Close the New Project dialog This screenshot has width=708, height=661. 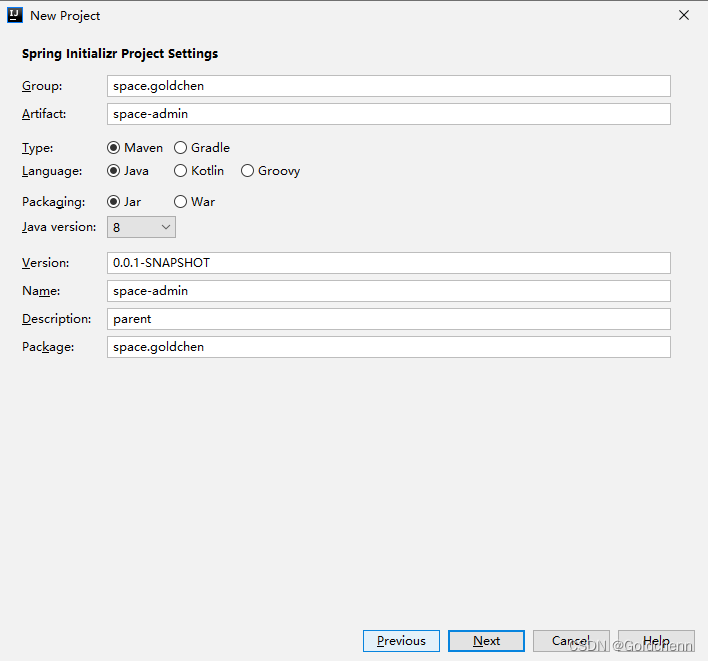684,15
